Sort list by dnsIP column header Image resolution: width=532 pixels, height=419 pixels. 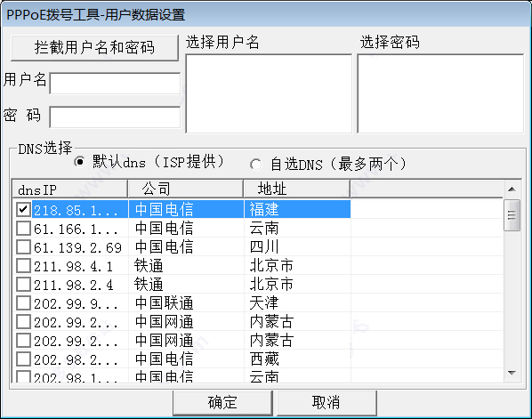tap(70, 189)
